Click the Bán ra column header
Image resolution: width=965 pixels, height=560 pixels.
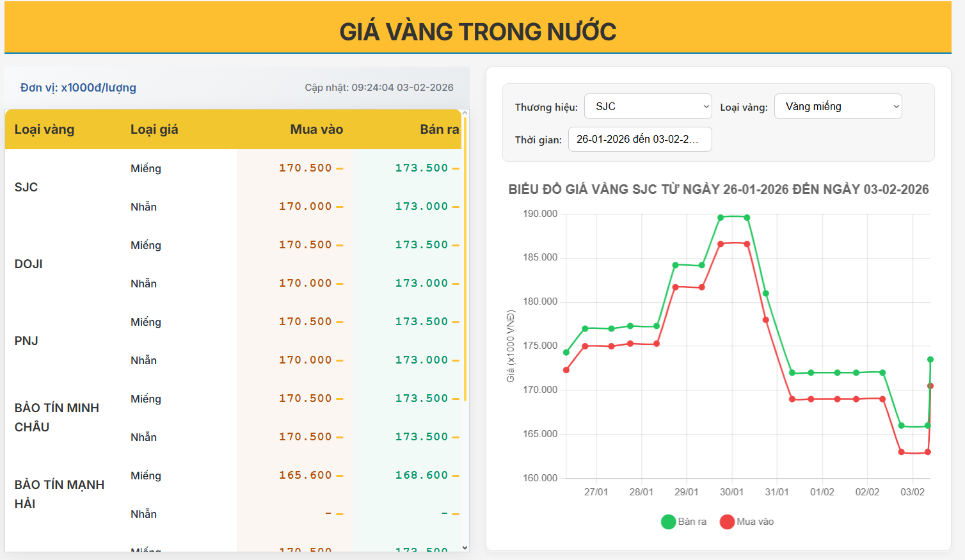(440, 129)
